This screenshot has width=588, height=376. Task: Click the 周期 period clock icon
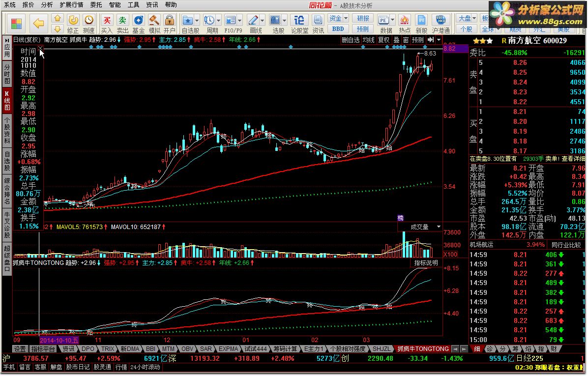point(209,20)
